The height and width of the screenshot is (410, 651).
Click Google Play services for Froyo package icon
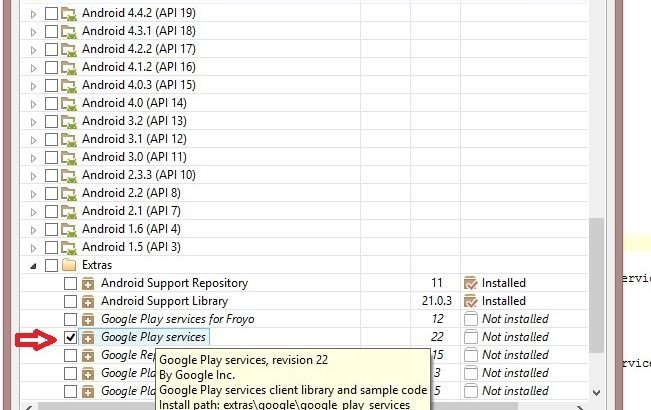tap(89, 319)
